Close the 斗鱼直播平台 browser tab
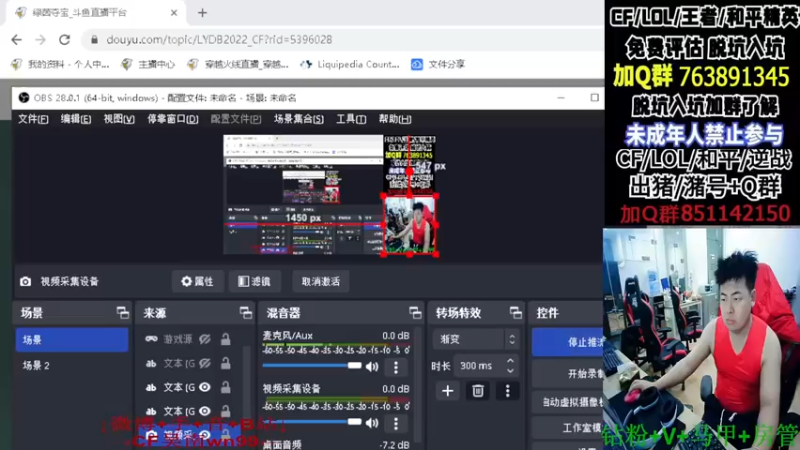Screen dimensions: 800x450 [173, 13]
